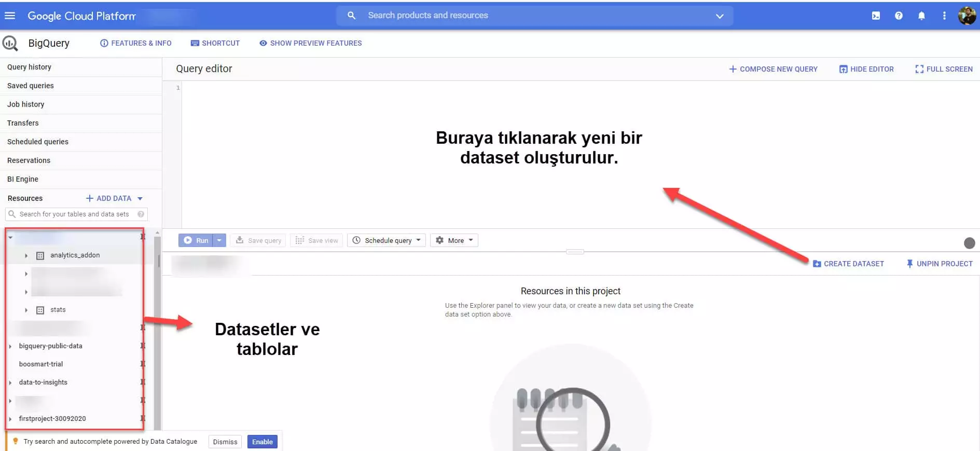Run the query
The width and height of the screenshot is (980, 451).
tap(196, 240)
